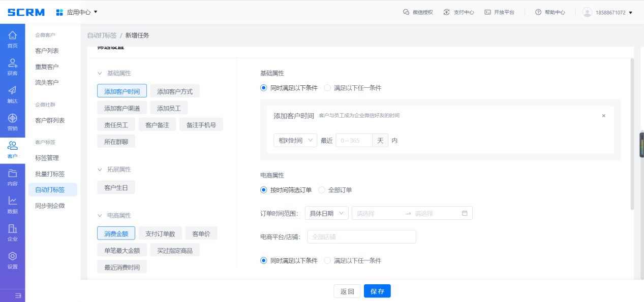The height and width of the screenshot is (302, 644).
Task: Click the 返回 button
Action: tap(347, 291)
